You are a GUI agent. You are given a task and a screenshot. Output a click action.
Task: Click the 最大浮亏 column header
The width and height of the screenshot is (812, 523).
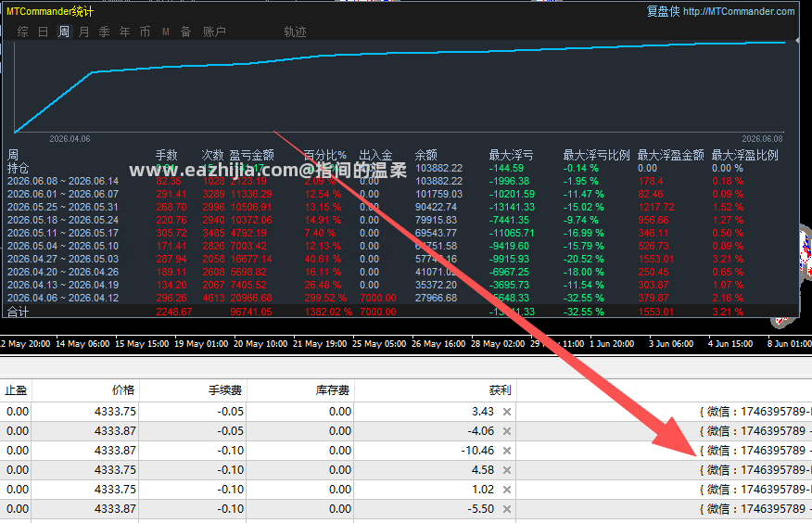[x=511, y=155]
